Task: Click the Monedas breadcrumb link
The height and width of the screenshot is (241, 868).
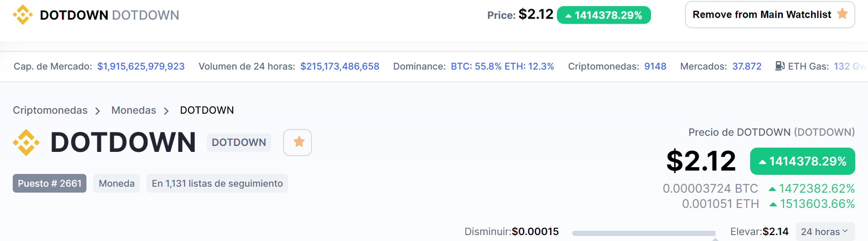Action: [134, 110]
